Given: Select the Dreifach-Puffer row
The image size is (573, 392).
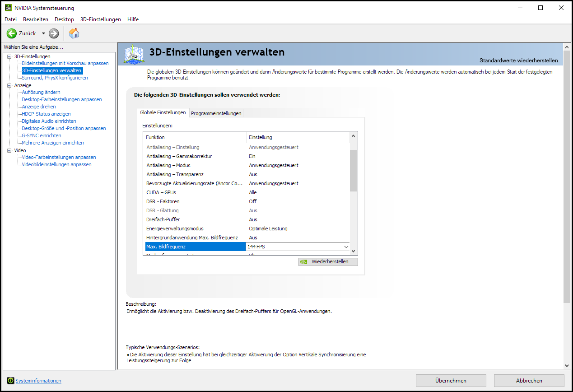Looking at the screenshot, I should pyautogui.click(x=247, y=219).
